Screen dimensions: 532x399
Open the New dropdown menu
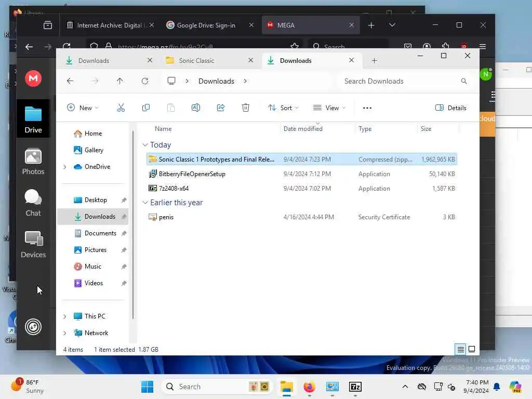pyautogui.click(x=83, y=108)
